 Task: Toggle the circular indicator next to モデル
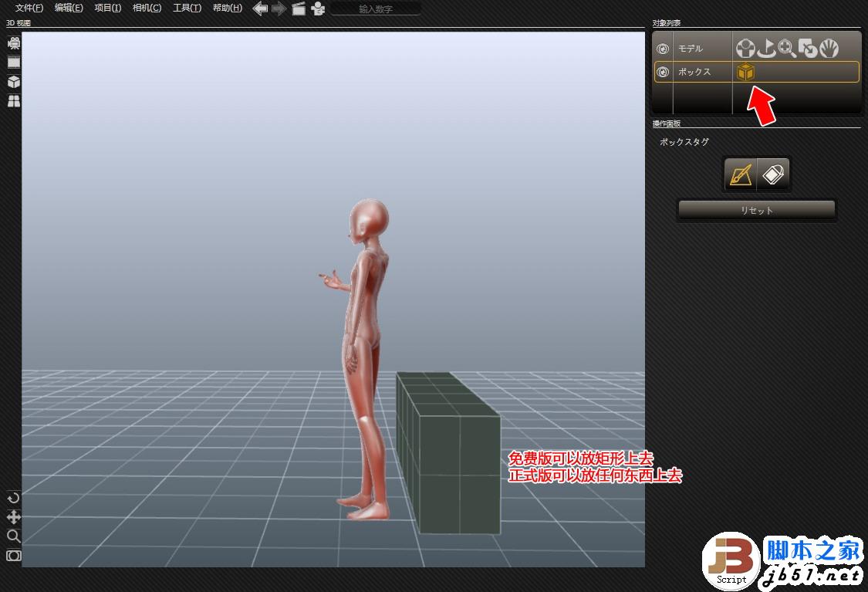(x=662, y=48)
